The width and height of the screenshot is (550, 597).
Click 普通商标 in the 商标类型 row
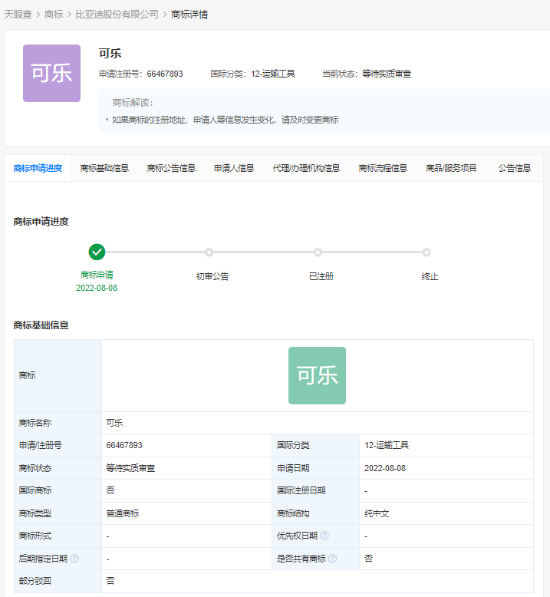pyautogui.click(x=123, y=513)
